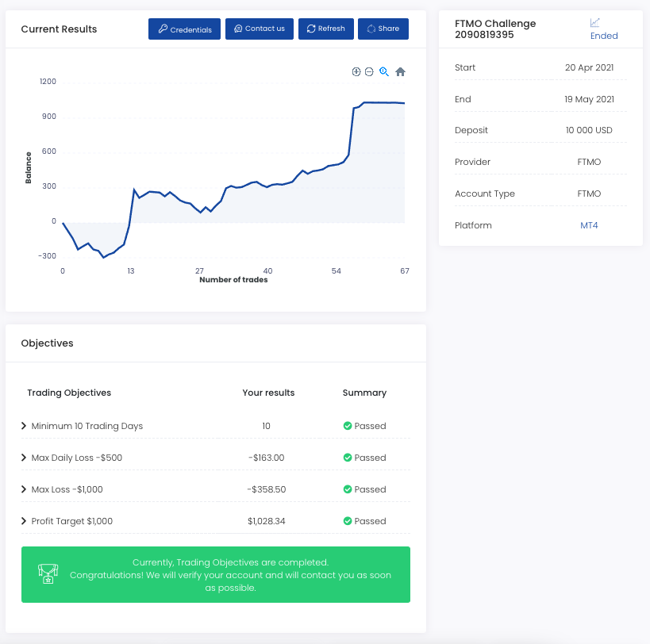
Task: Expand Minimum 10 Trading Days row
Action: pyautogui.click(x=24, y=426)
